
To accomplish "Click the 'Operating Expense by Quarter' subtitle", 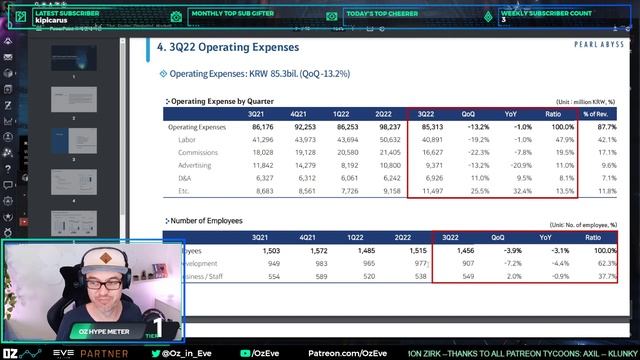I will [x=222, y=101].
